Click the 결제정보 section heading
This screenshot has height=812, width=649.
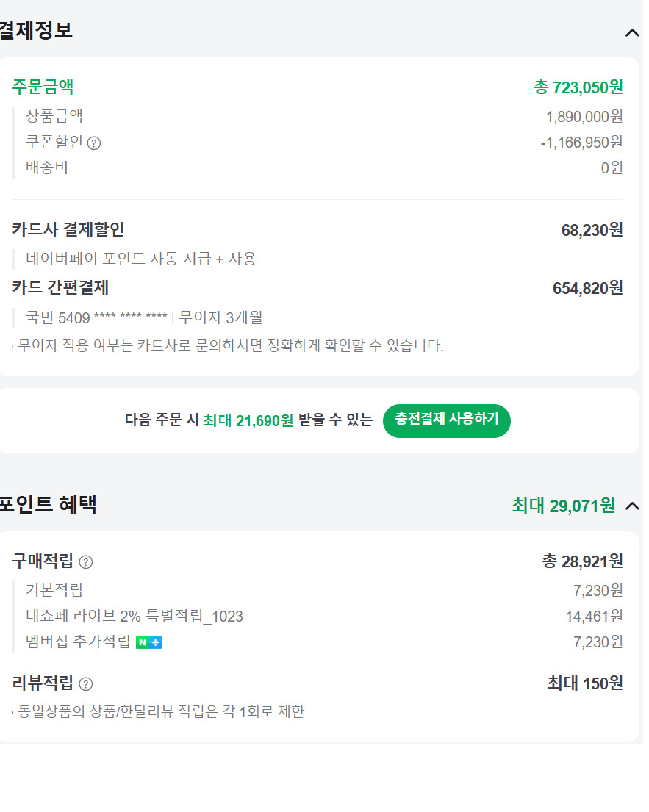pyautogui.click(x=35, y=32)
